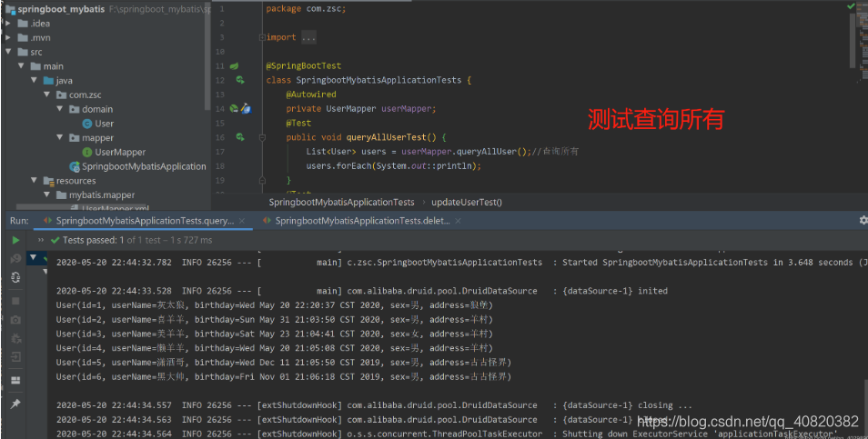The image size is (868, 439).
Task: Click the end-of-method fold marker on line 19
Action: point(262,180)
